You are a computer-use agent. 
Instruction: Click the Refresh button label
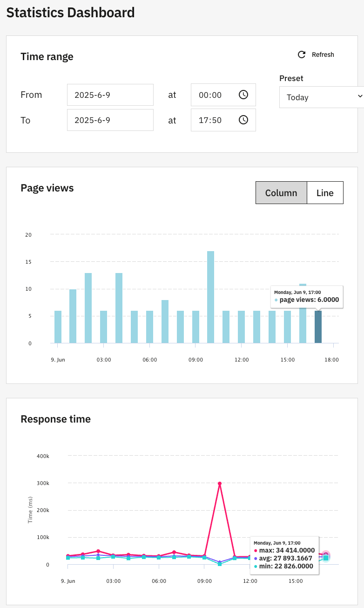point(323,55)
